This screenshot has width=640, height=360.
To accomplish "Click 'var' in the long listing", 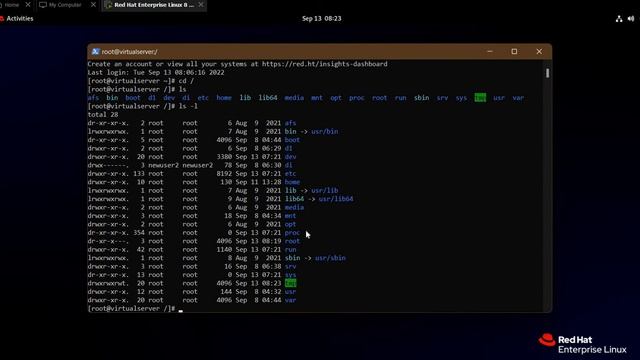I will tap(290, 300).
